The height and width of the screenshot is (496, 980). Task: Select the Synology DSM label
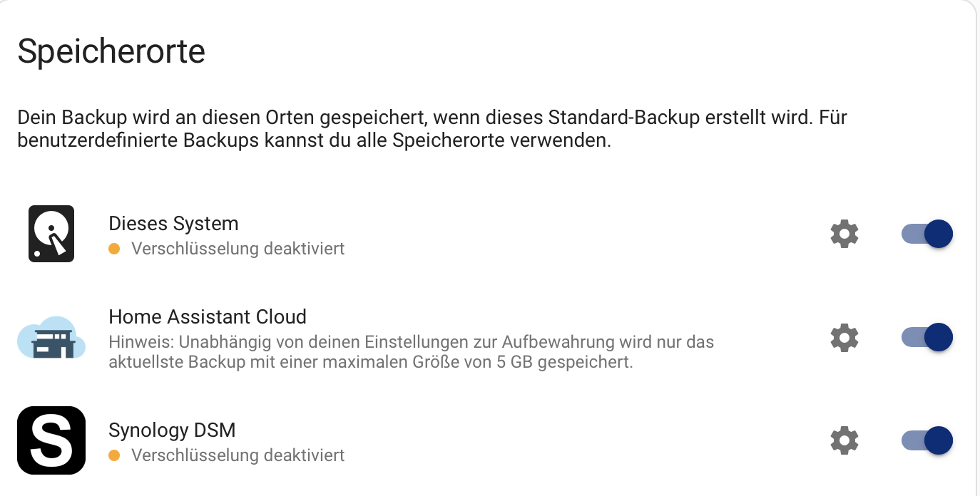172,430
